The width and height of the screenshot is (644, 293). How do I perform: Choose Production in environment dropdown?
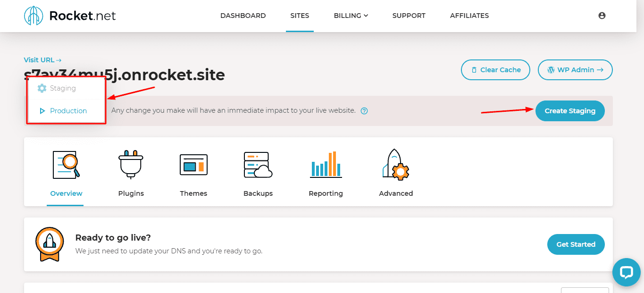tap(68, 111)
